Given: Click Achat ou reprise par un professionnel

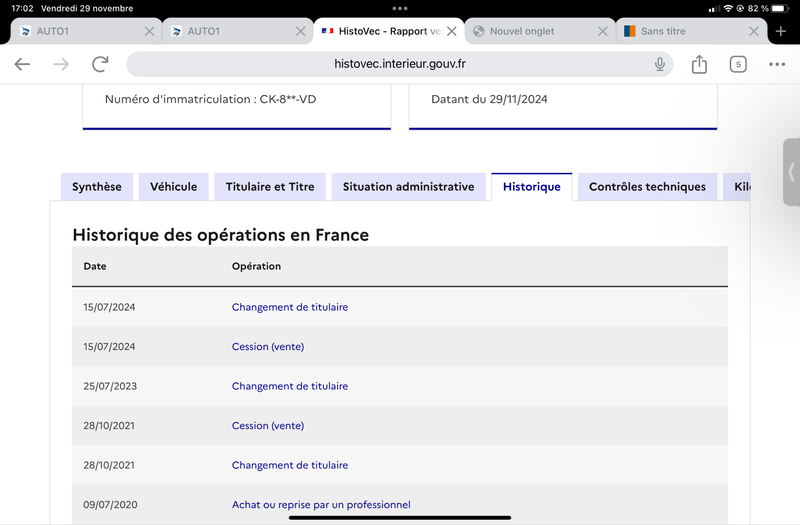Looking at the screenshot, I should (x=321, y=505).
